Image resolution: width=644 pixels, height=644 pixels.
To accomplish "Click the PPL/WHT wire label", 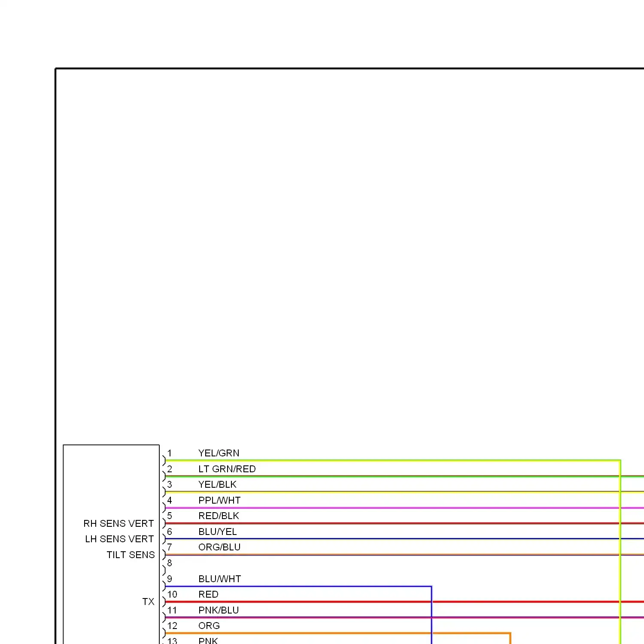I will coord(219,500).
